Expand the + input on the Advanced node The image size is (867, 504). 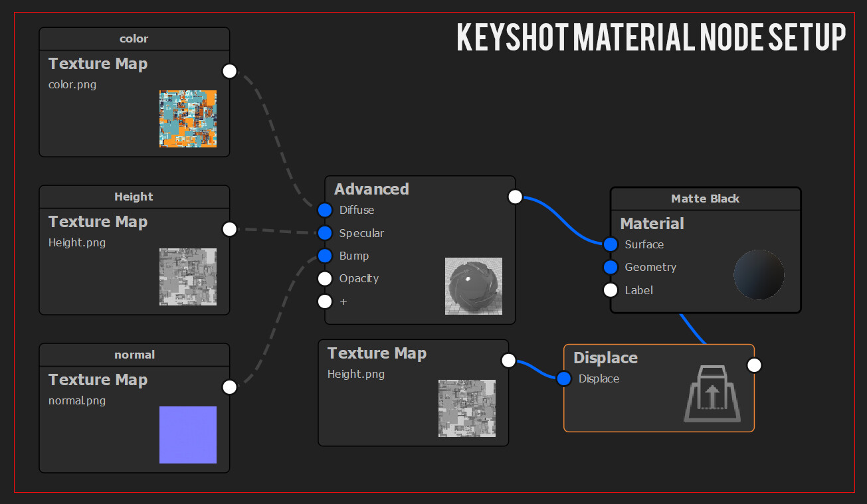325,301
